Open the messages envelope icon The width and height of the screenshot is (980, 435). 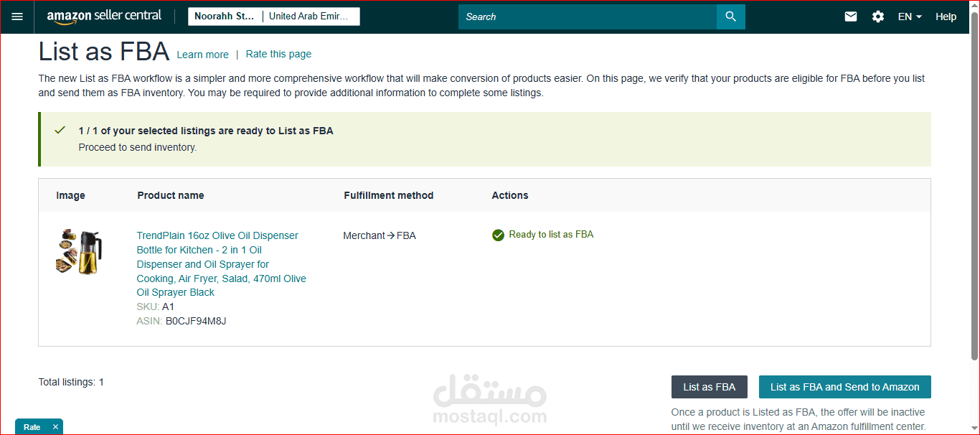click(x=851, y=17)
